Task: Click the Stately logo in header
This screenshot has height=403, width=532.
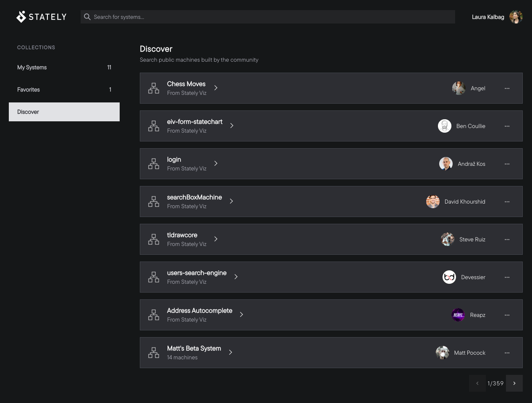Action: pos(41,17)
